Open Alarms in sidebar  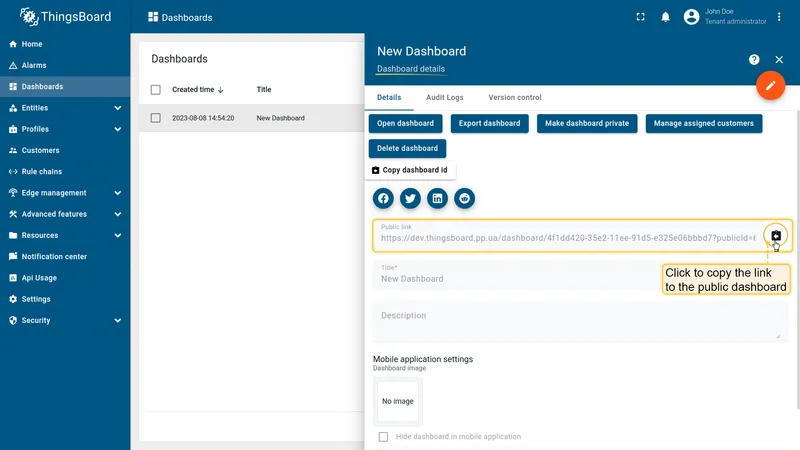tap(65, 65)
